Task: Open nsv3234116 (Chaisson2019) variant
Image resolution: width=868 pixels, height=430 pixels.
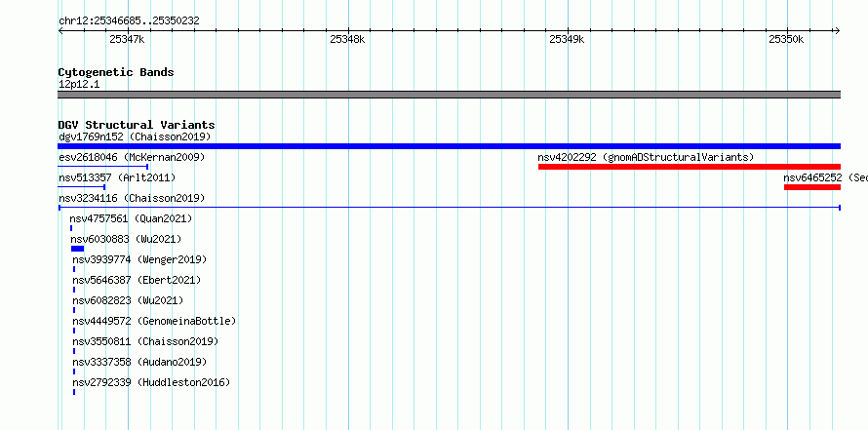Action: tap(132, 198)
